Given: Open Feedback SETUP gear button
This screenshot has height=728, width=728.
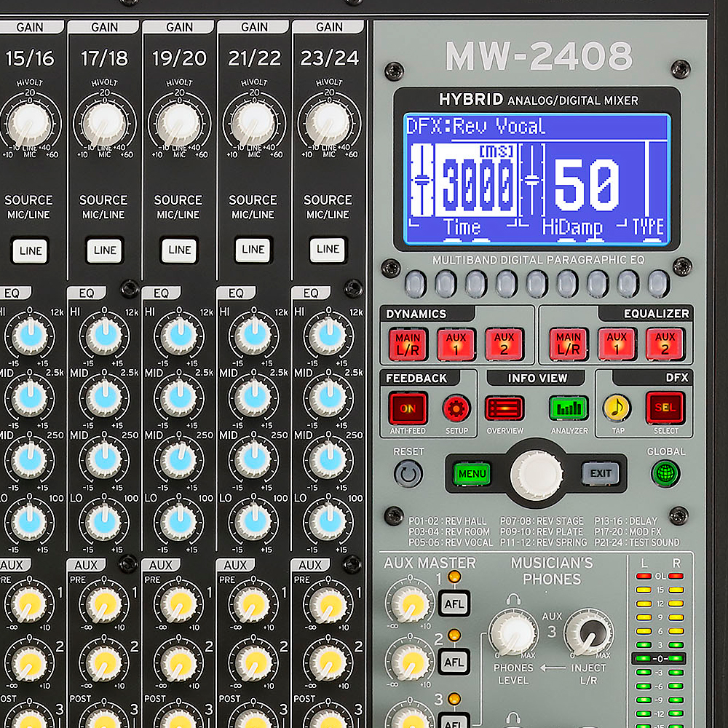Looking at the screenshot, I should coord(456,408).
